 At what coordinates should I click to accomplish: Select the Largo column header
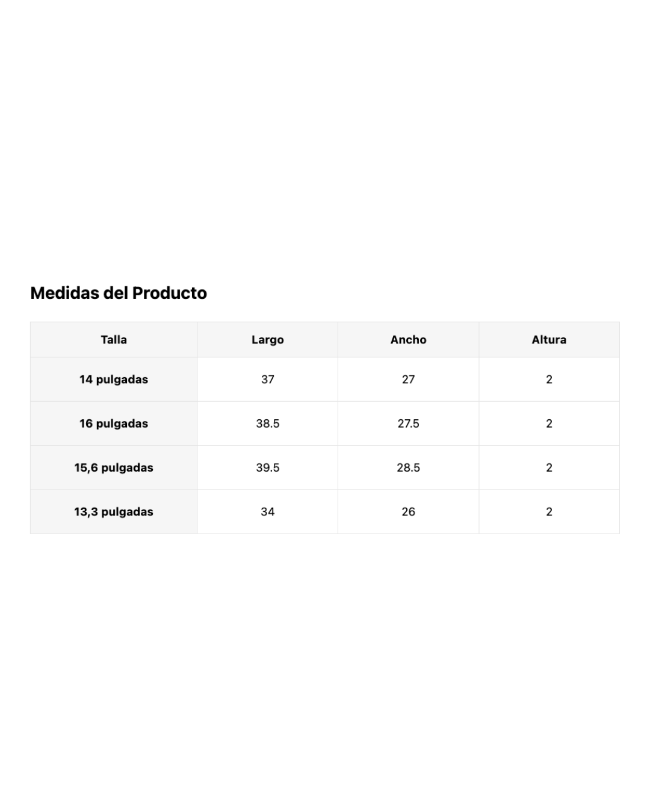point(268,340)
